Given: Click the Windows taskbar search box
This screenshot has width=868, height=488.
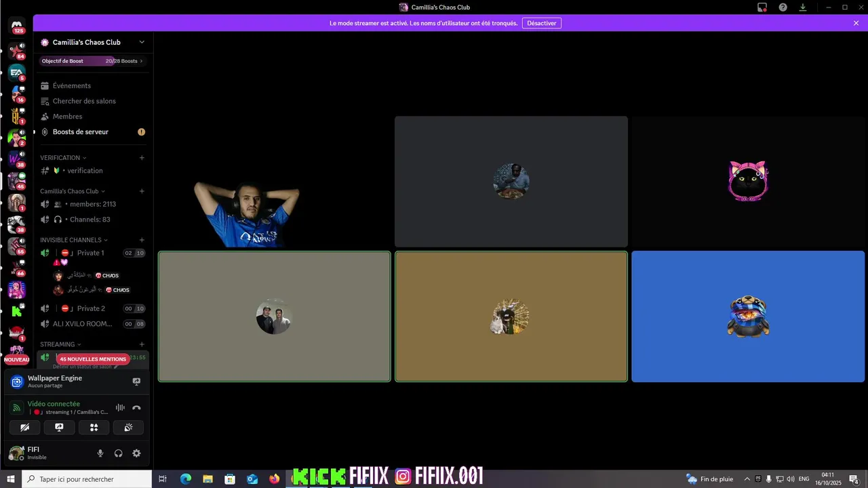Looking at the screenshot, I should pos(87,479).
